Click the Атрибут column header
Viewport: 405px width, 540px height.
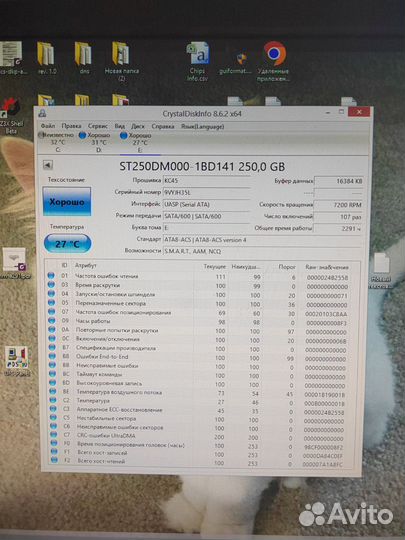(86, 265)
